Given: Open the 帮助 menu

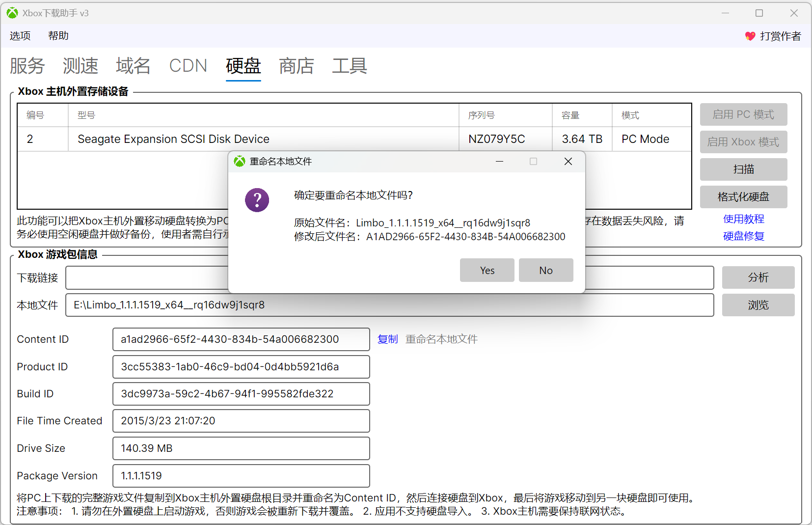Looking at the screenshot, I should [58, 36].
